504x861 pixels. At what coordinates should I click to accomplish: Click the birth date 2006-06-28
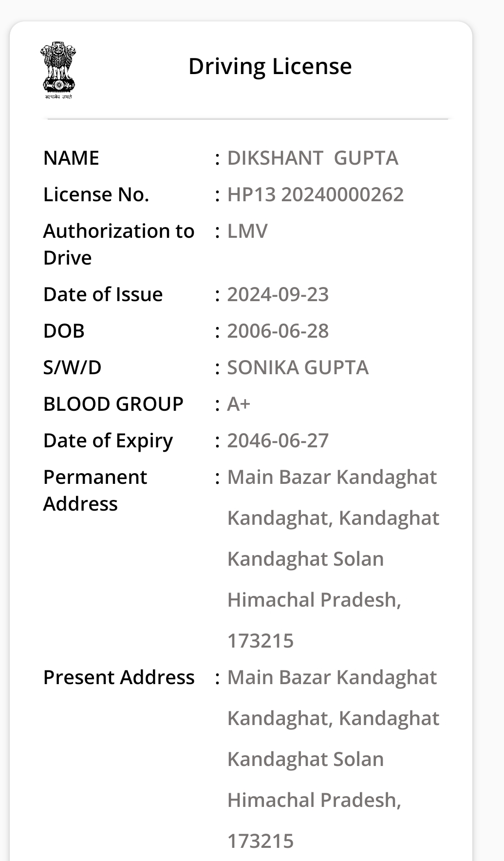(278, 331)
